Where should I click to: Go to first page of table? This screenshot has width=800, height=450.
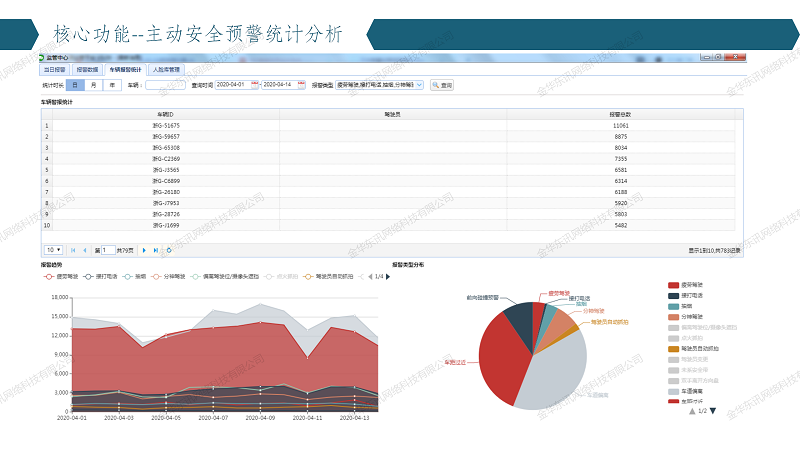pyautogui.click(x=73, y=249)
